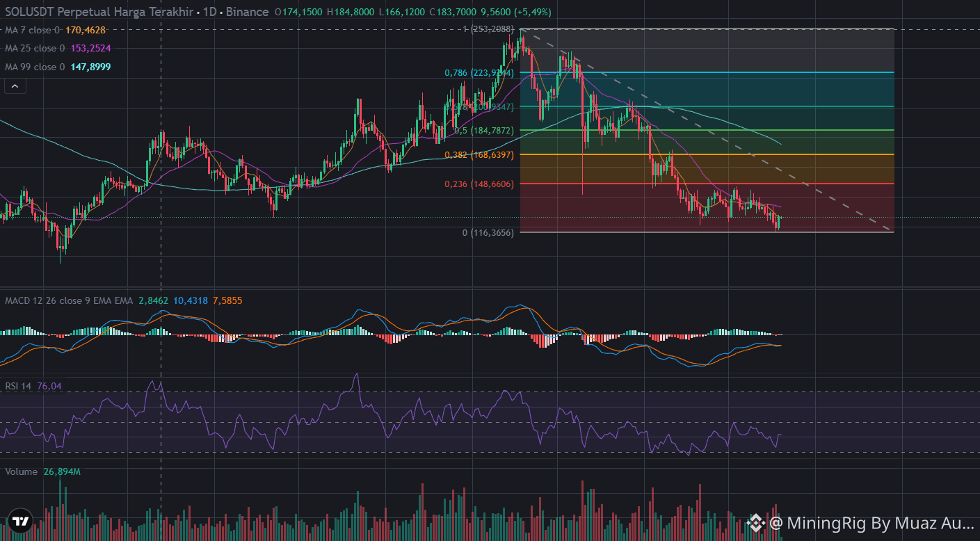The height and width of the screenshot is (541, 980).
Task: Click the MA 7 value 170,4628
Action: (x=86, y=30)
